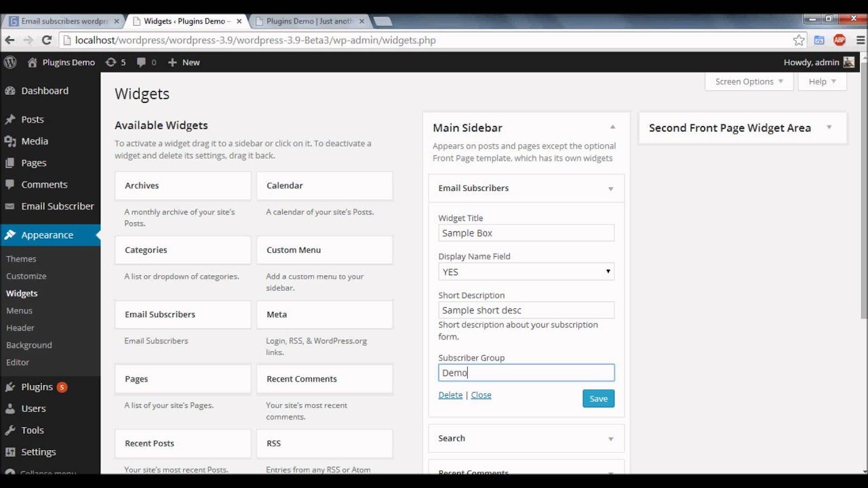
Task: Open Themes submenu item
Action: (x=21, y=259)
